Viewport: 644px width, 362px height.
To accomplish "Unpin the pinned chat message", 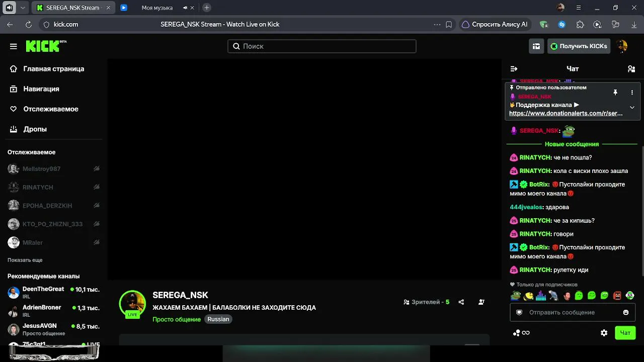I will (615, 93).
